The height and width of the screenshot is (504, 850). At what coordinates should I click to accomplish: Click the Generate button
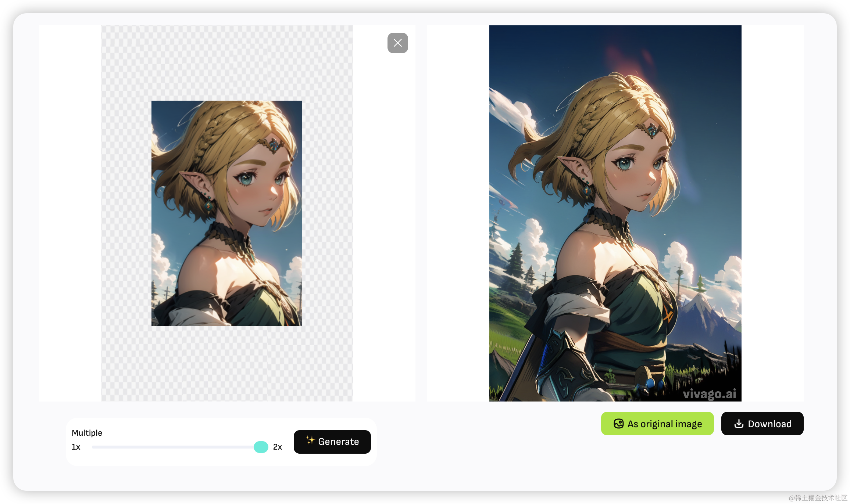[x=332, y=442]
